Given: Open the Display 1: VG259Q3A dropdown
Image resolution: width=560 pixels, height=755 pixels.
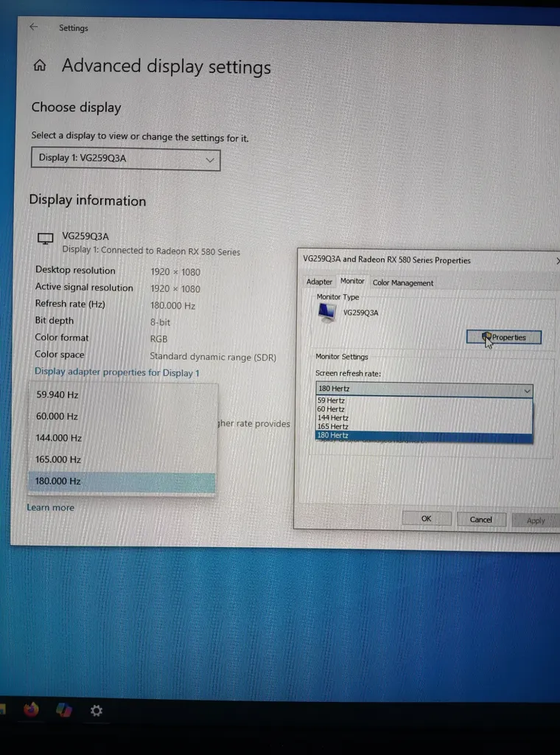Looking at the screenshot, I should point(125,159).
